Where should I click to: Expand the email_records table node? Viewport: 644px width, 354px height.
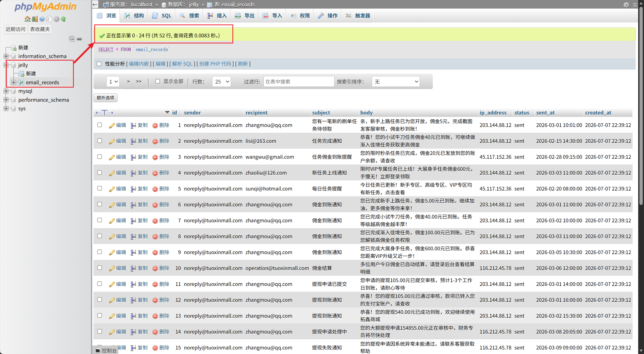[x=14, y=82]
